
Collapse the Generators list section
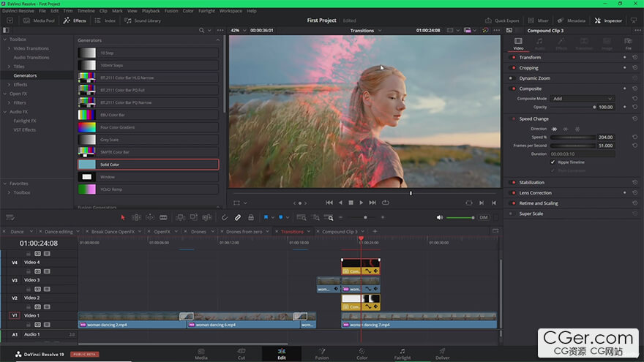[x=217, y=40]
